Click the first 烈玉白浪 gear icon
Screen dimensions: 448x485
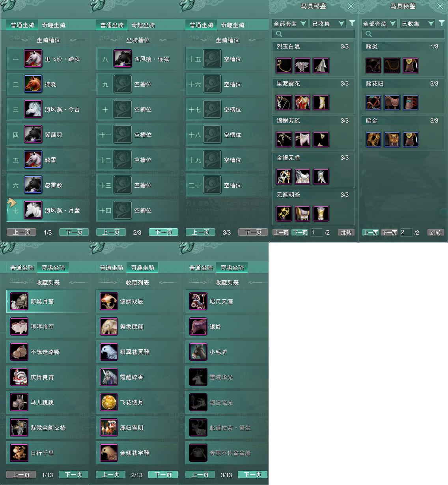(284, 65)
